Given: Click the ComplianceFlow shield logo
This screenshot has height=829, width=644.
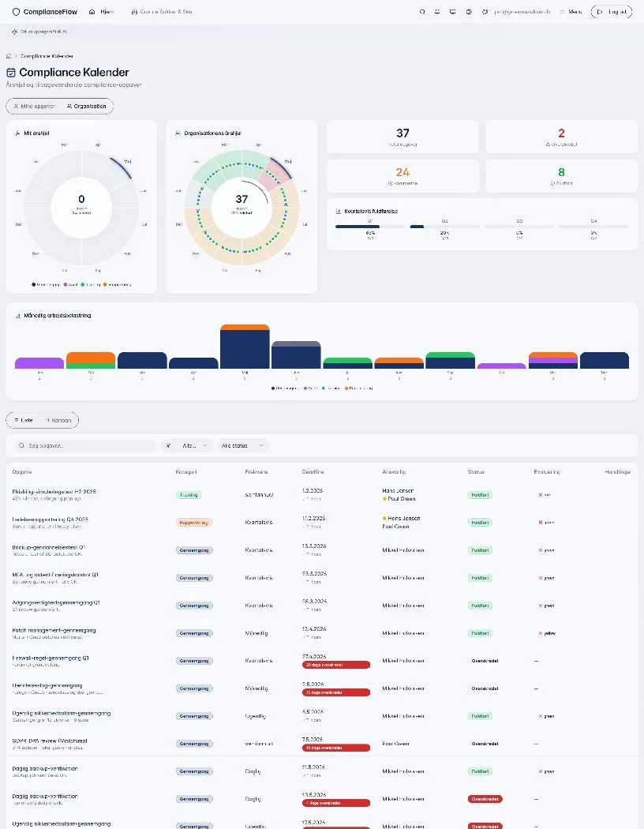Looking at the screenshot, I should point(16,12).
